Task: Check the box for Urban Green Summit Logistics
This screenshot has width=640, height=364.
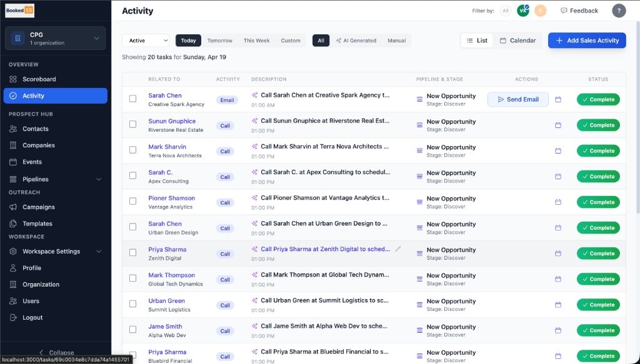Action: (132, 304)
